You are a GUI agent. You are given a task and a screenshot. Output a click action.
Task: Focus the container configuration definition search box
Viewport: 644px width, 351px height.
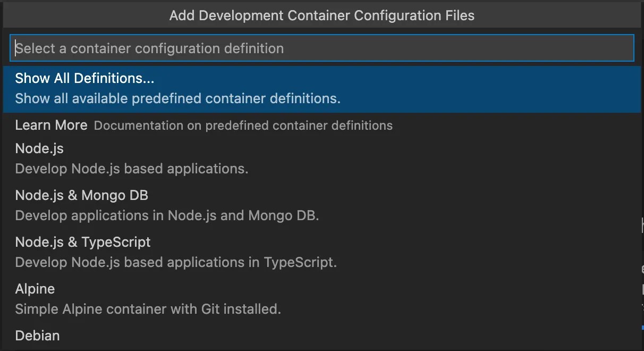pos(322,48)
